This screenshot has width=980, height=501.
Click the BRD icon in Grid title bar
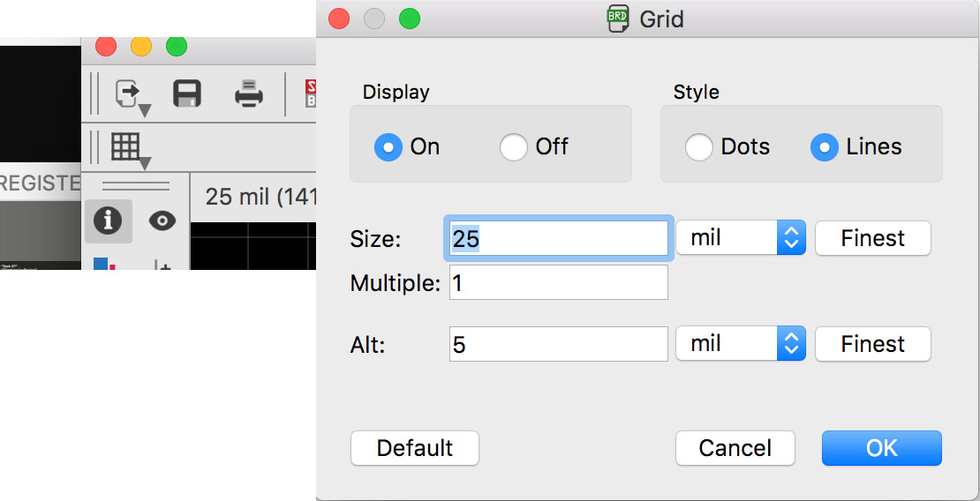(617, 19)
